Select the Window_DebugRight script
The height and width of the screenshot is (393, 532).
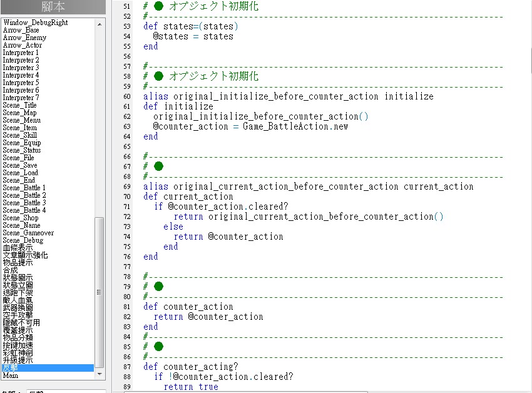pyautogui.click(x=36, y=23)
